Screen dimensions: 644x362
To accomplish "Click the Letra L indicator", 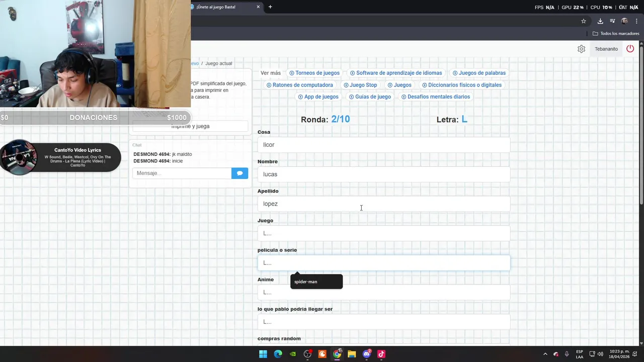I will tap(452, 119).
